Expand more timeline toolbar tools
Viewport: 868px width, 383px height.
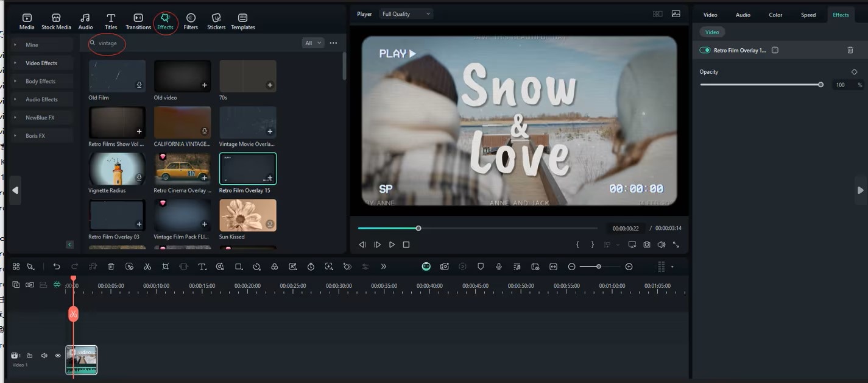coord(384,267)
